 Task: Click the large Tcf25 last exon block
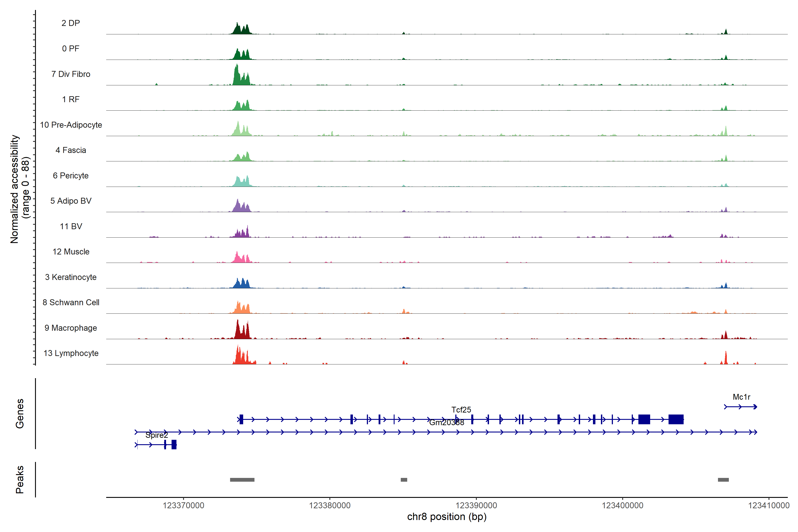point(676,419)
